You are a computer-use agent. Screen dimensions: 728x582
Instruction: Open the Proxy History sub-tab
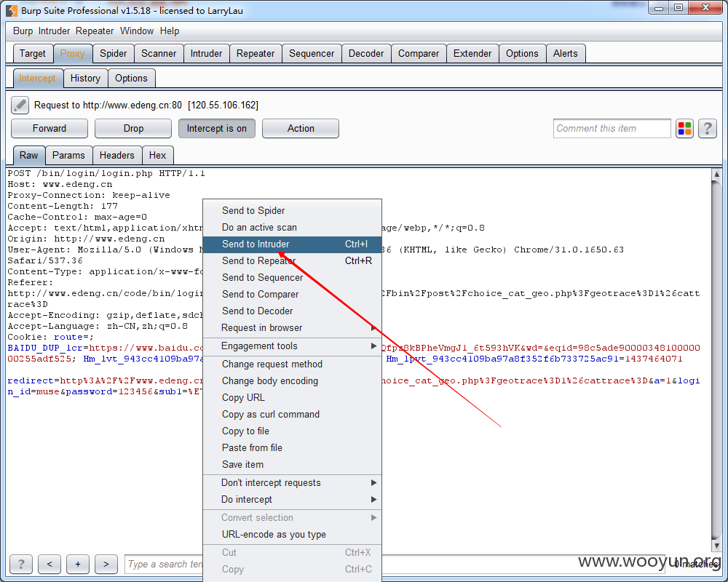click(x=85, y=79)
